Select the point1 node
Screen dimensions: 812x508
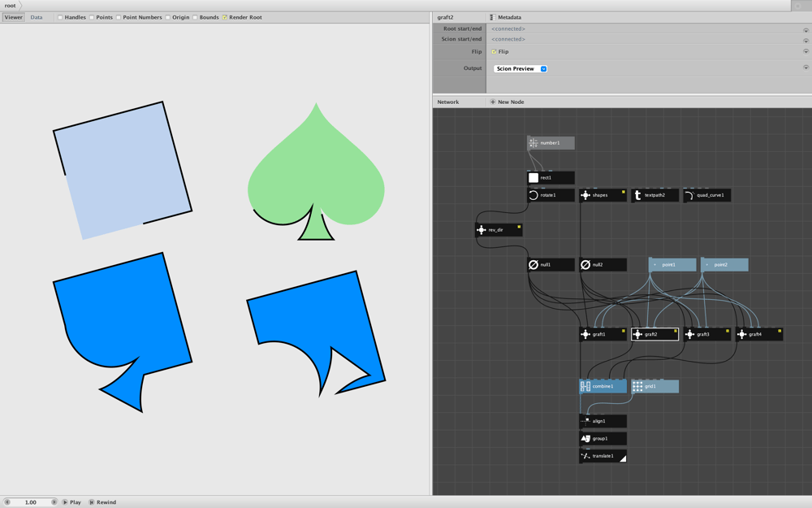pos(672,265)
